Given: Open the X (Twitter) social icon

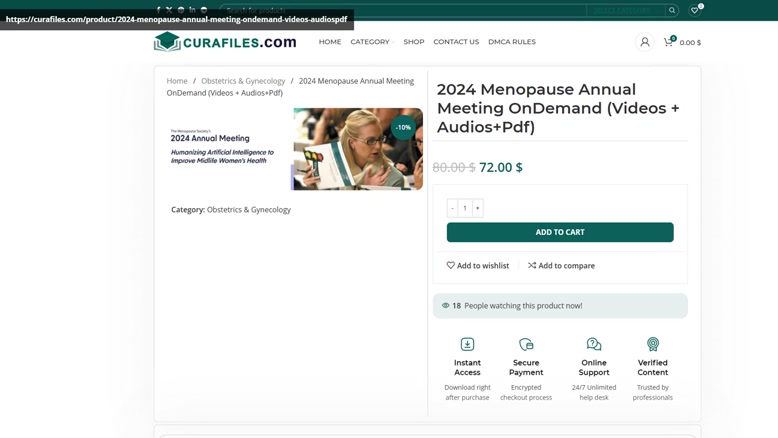Looking at the screenshot, I should pos(169,10).
